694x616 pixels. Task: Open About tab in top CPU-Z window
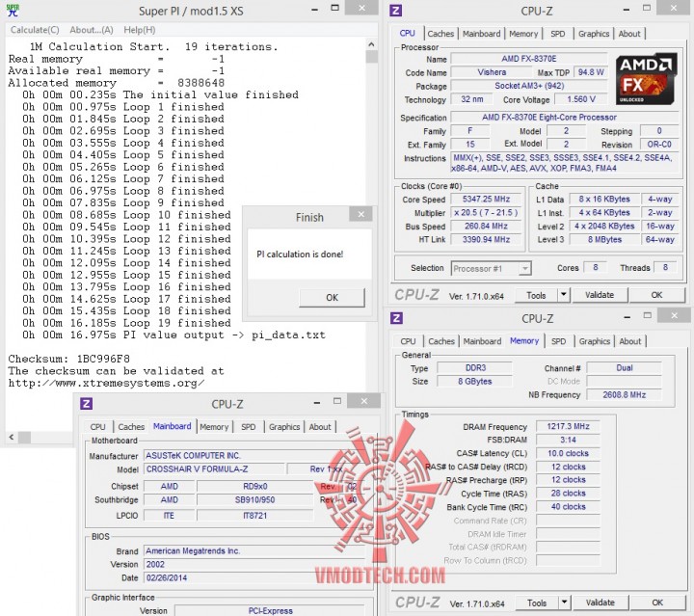click(x=628, y=34)
